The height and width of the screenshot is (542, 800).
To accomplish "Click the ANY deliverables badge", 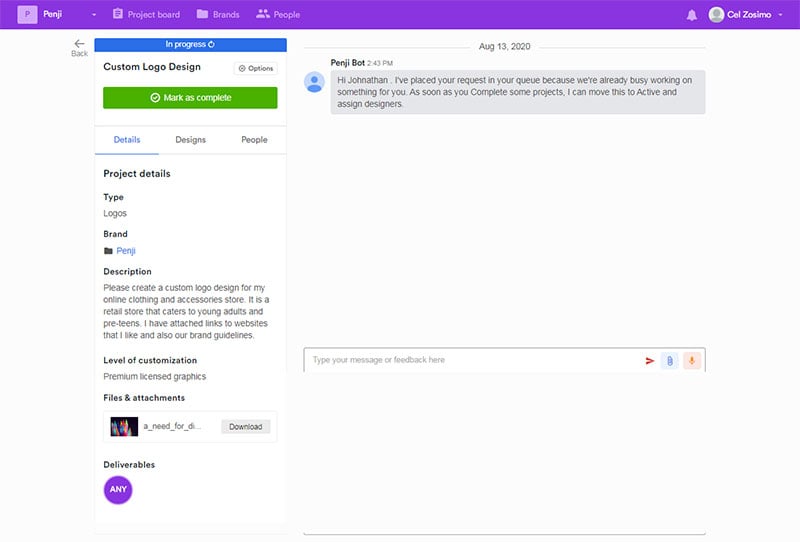I will tap(118, 489).
